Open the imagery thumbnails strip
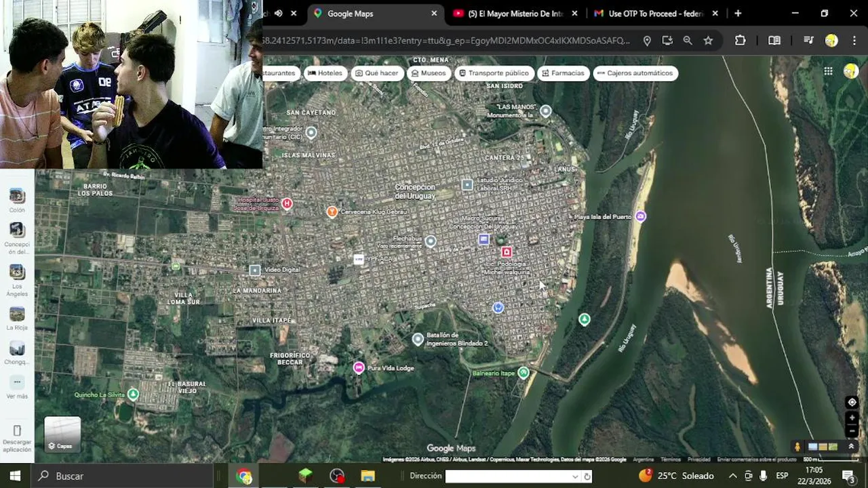 (x=823, y=447)
